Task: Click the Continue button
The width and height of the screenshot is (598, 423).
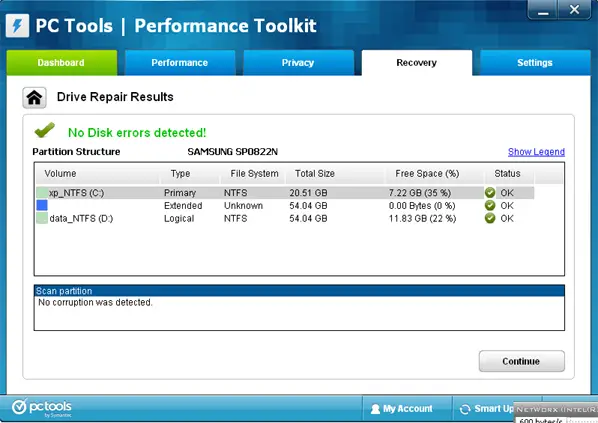Action: point(521,361)
